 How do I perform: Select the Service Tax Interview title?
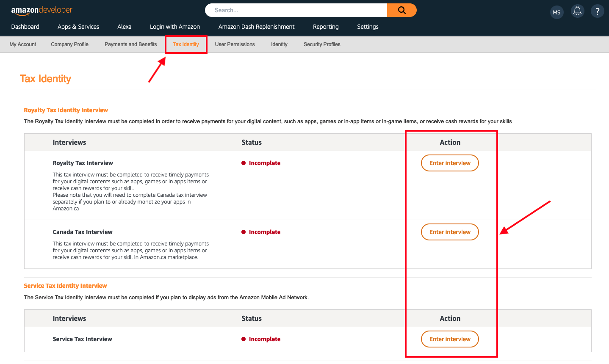pyautogui.click(x=83, y=339)
